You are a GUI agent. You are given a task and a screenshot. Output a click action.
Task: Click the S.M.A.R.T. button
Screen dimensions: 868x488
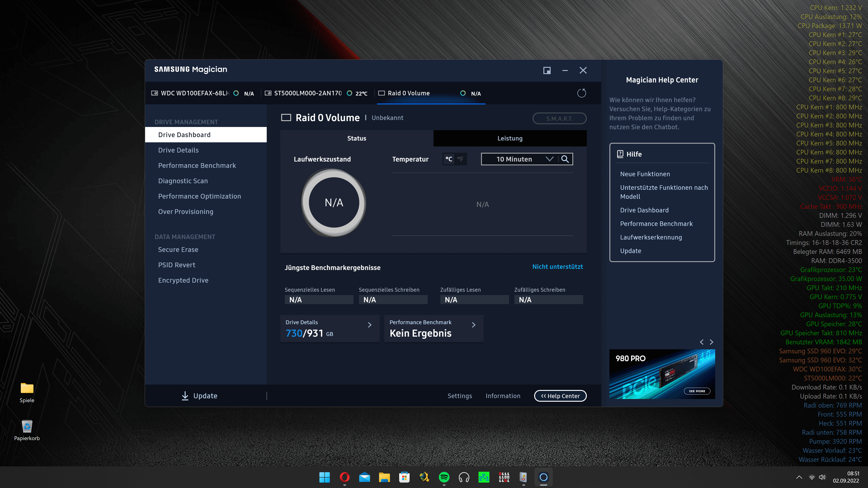click(559, 119)
